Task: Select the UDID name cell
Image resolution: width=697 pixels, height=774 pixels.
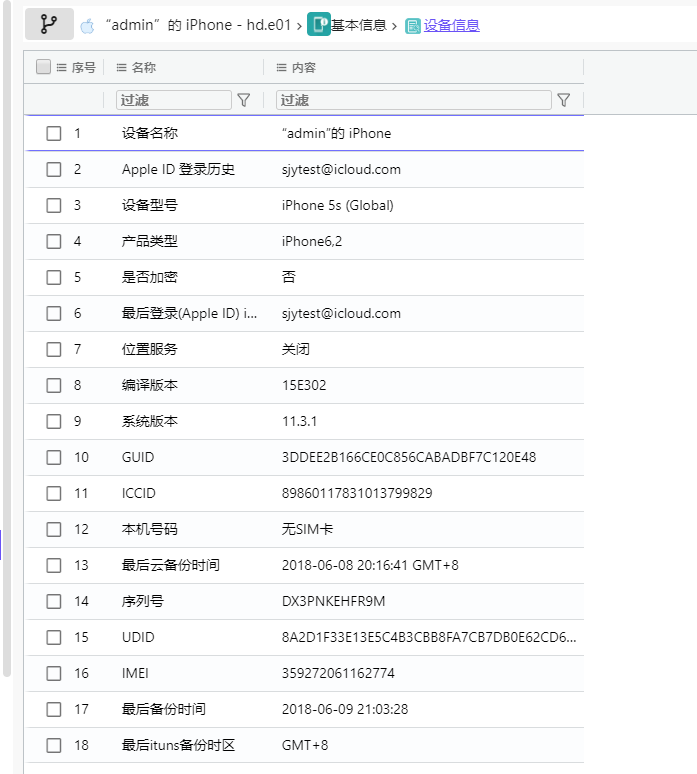Action: click(x=138, y=637)
